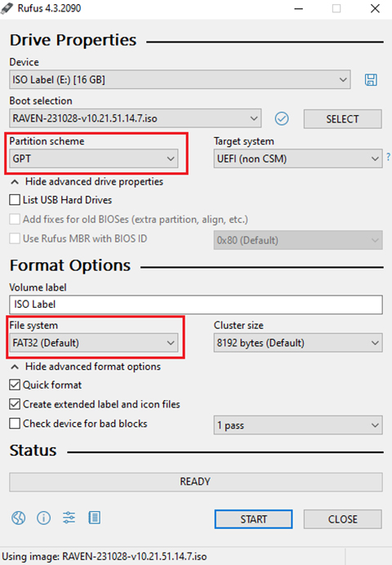Image resolution: width=392 pixels, height=565 pixels.
Task: Collapse Hide advanced format options
Action: pos(86,367)
